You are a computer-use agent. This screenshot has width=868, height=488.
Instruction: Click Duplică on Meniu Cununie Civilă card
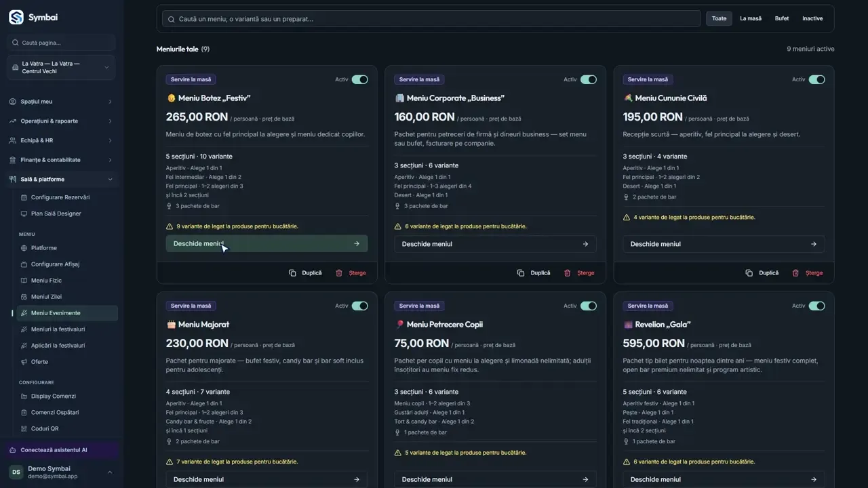[x=762, y=273]
